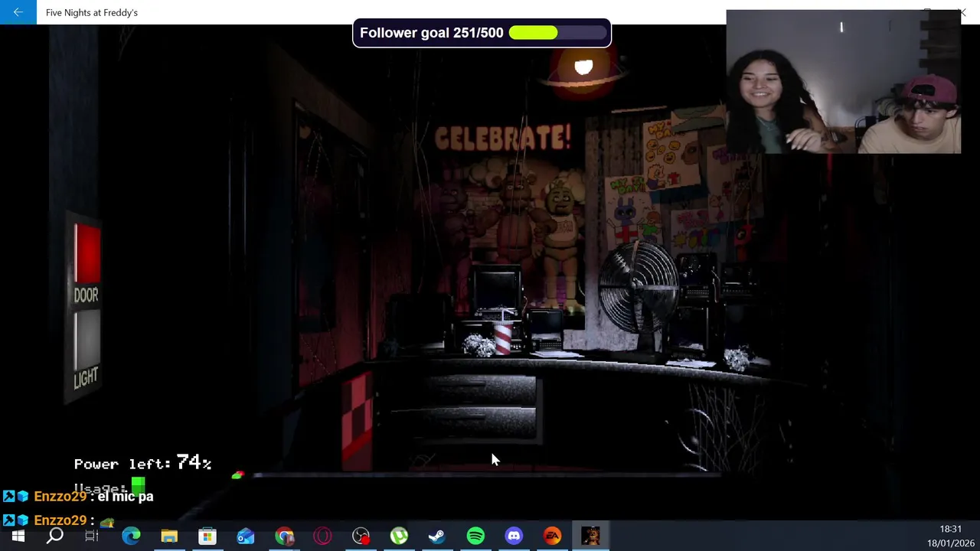980x551 pixels.
Task: Select Five Nights at Freddy's taskbar icon
Action: (590, 536)
